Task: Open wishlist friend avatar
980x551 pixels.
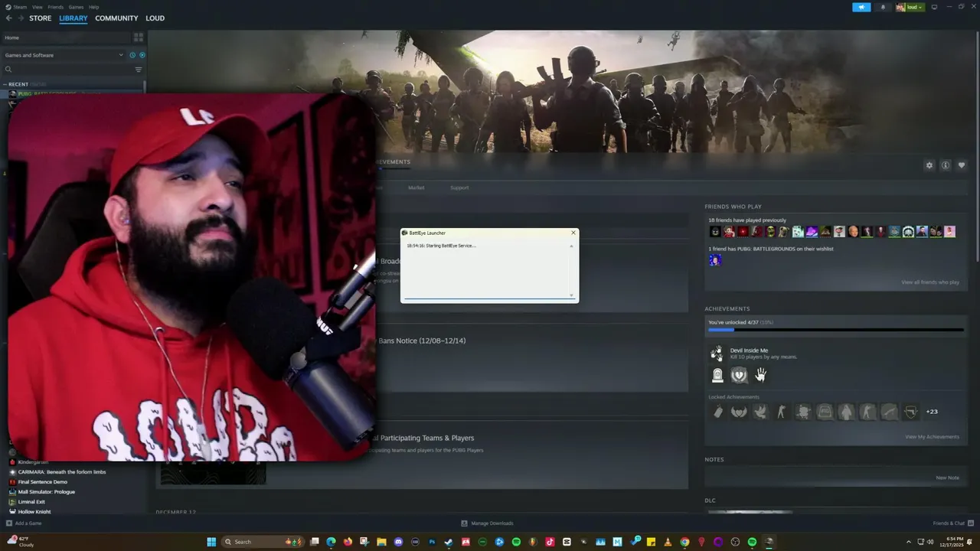Action: click(715, 260)
